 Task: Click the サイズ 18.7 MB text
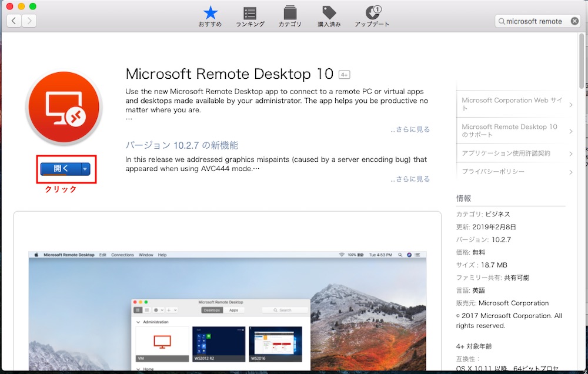click(x=482, y=265)
